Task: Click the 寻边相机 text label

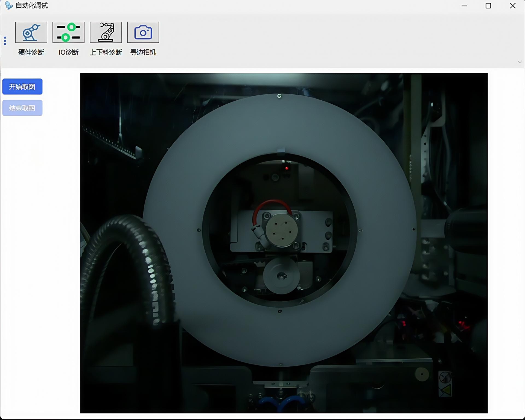Action: pyautogui.click(x=143, y=52)
